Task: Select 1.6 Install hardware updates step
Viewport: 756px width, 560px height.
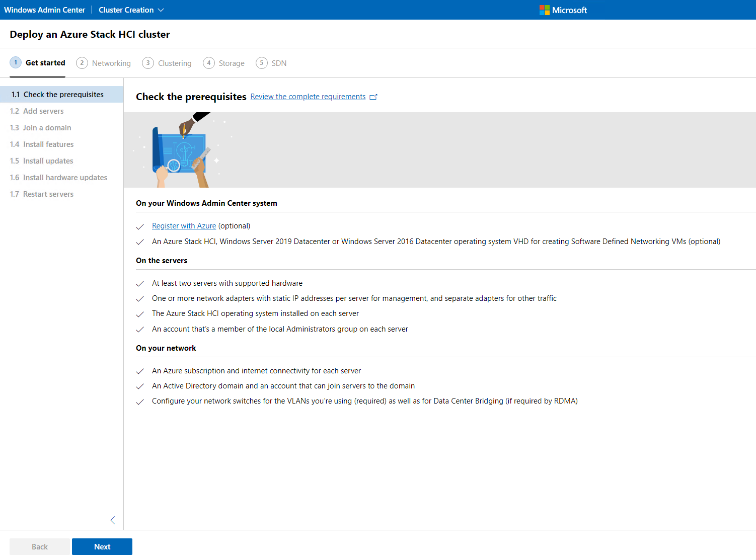Action: point(65,178)
